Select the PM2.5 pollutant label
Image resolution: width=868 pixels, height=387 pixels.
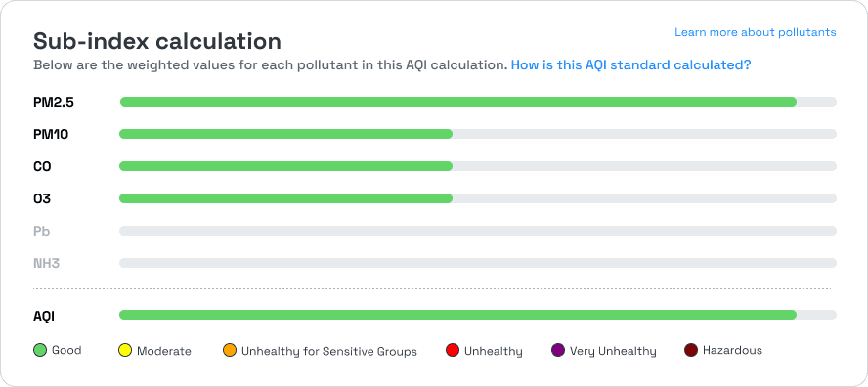[54, 102]
